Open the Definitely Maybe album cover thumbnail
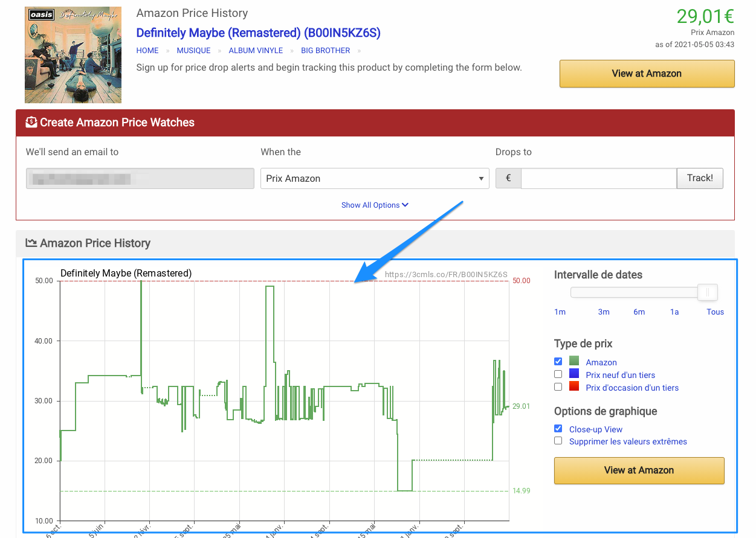The image size is (756, 538). 73,55
